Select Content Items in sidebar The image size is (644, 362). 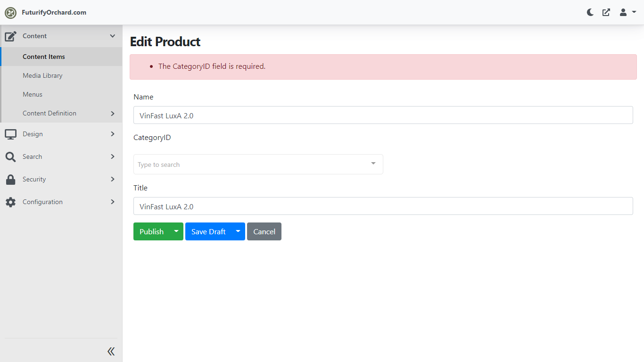pos(61,57)
